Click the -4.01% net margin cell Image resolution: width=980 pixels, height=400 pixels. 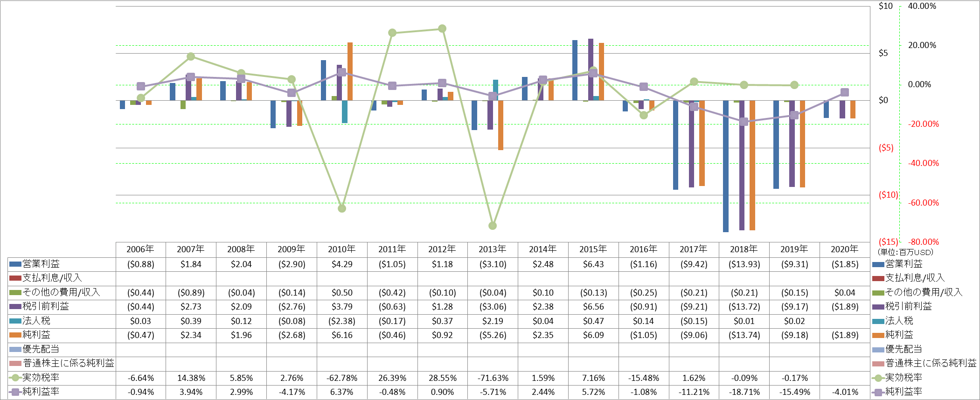845,392
